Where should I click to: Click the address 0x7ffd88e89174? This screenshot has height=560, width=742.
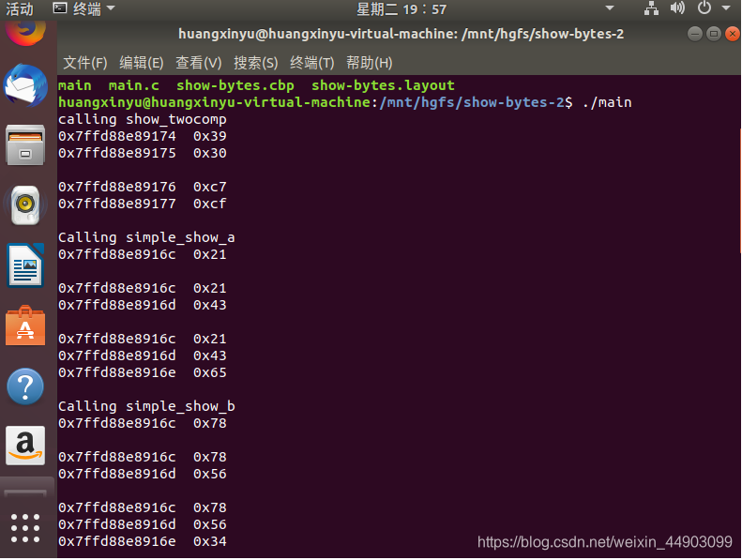[117, 136]
